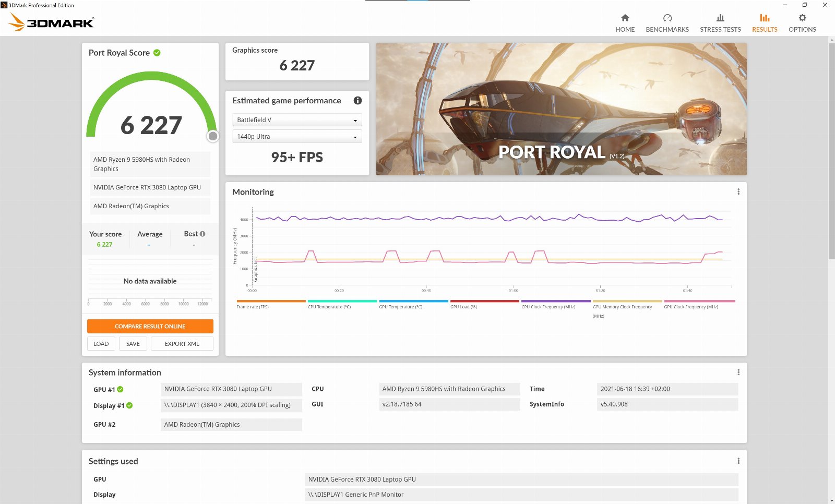
Task: Click the 'AMD Radeon(TM) Graphics' box under score
Action: (150, 206)
